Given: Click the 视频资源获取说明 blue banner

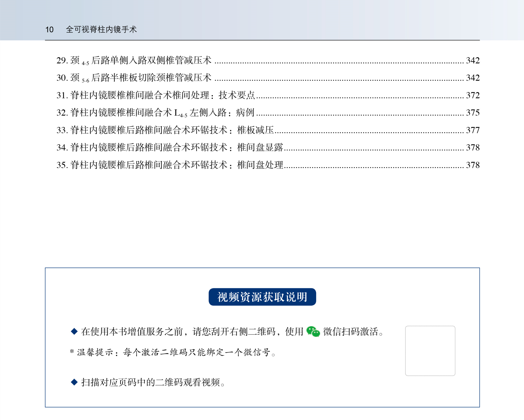Looking at the screenshot, I should 262,297.
